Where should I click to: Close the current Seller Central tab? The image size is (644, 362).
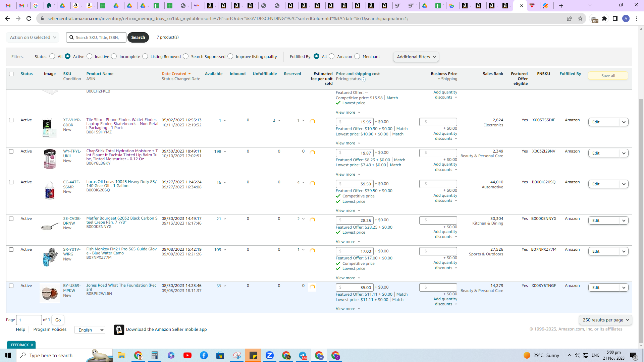coord(521,6)
